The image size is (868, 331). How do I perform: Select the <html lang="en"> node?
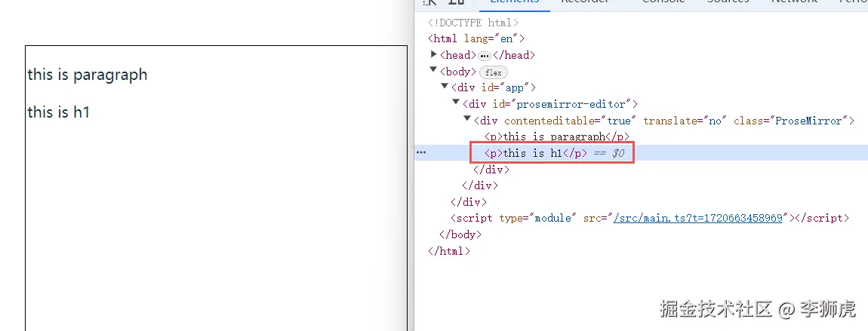(x=476, y=38)
